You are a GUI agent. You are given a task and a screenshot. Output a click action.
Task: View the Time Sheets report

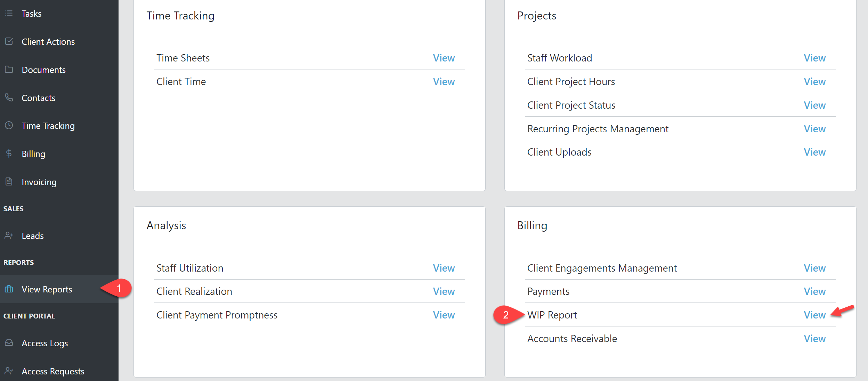(x=444, y=58)
